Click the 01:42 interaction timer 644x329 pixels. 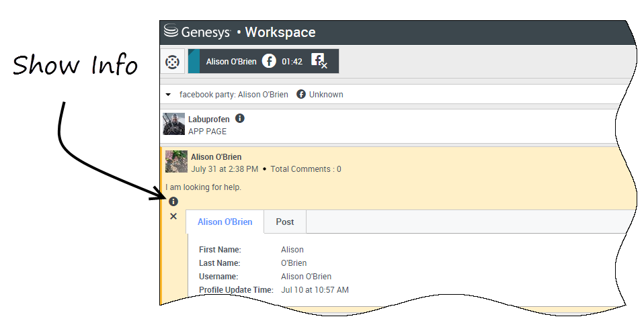coord(292,61)
